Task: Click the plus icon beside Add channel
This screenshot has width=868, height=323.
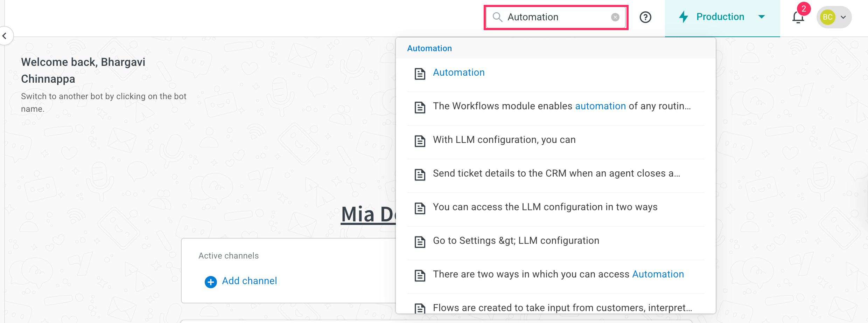Action: [210, 282]
